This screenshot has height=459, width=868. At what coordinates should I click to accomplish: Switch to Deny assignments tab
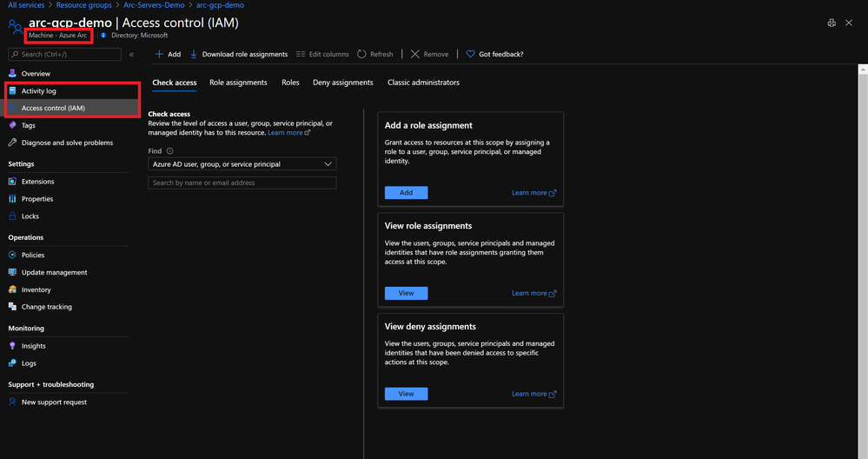[x=342, y=83]
